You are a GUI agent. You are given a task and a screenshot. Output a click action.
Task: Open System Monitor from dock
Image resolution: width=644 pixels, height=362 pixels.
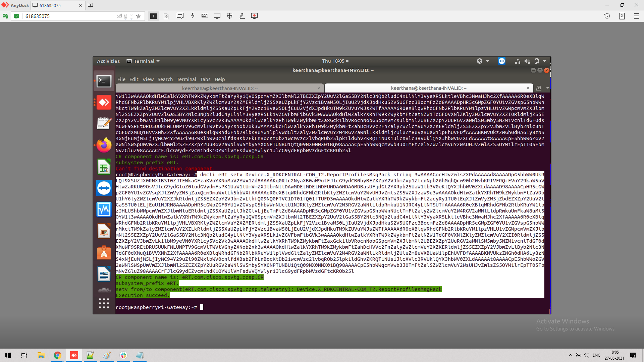click(x=104, y=209)
